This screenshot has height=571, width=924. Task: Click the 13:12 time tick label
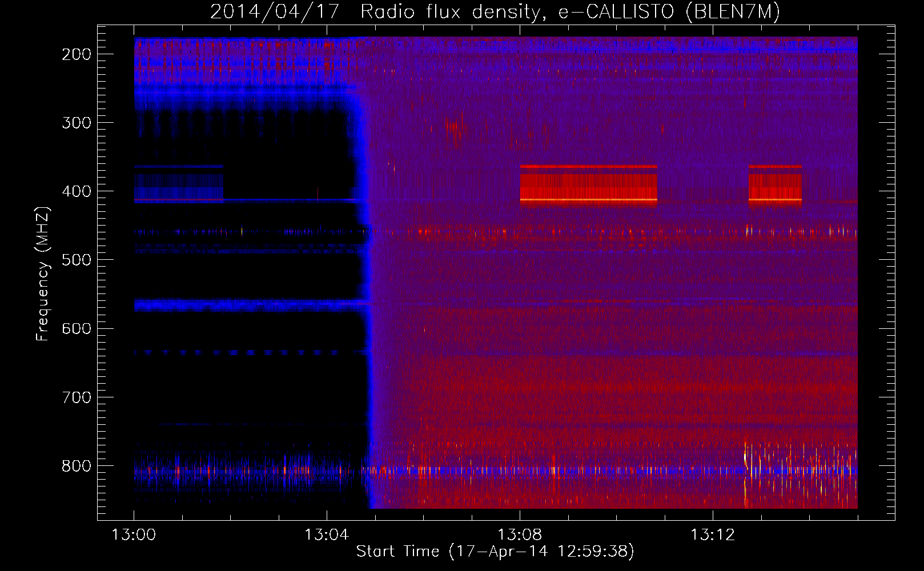tap(713, 534)
